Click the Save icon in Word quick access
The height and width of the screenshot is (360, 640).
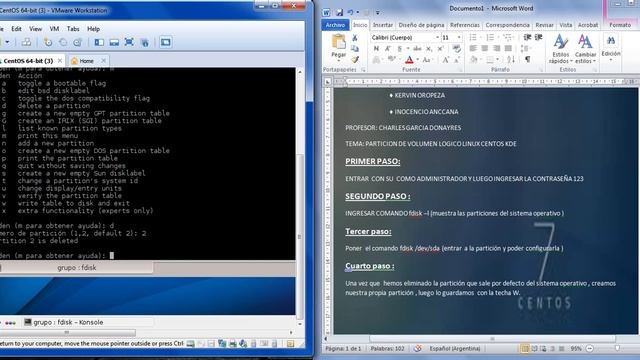point(339,12)
